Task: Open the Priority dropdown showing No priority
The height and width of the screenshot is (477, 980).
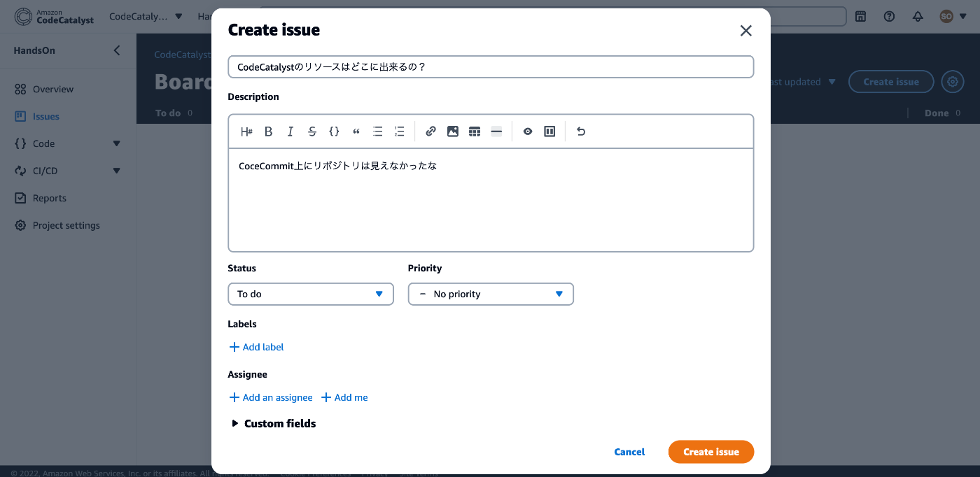Action: [491, 294]
